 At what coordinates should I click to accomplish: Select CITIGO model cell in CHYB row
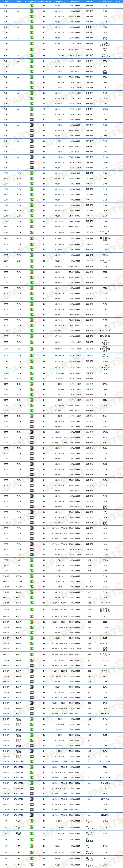pos(19,582)
